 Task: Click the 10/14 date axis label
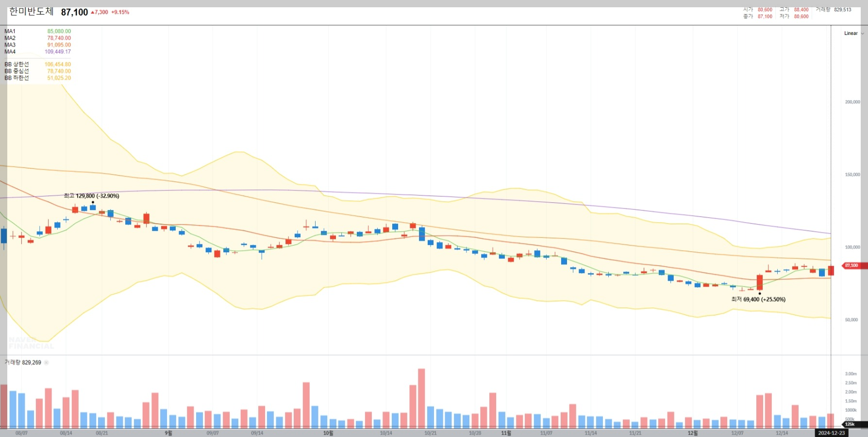pyautogui.click(x=386, y=433)
